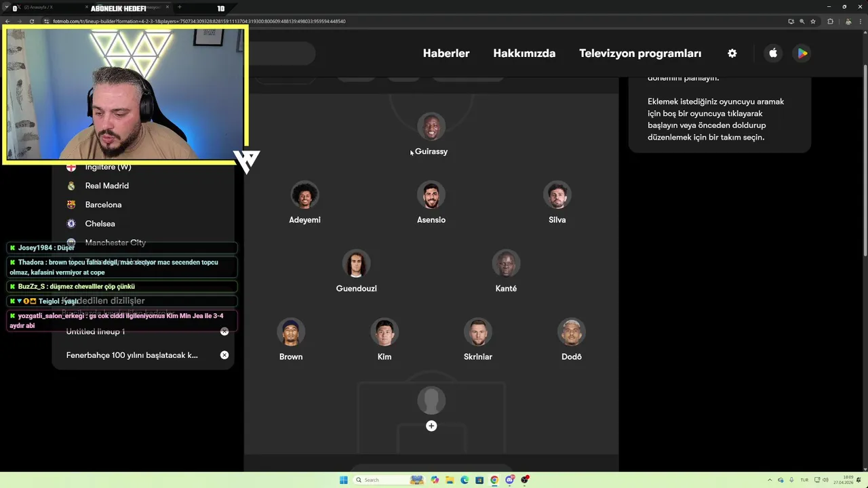The height and width of the screenshot is (488, 868).
Task: Select Kanté's player avatar
Action: point(507,264)
